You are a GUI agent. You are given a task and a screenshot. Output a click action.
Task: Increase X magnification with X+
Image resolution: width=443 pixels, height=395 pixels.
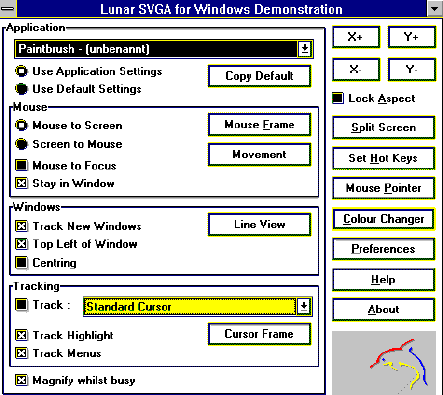(x=356, y=37)
